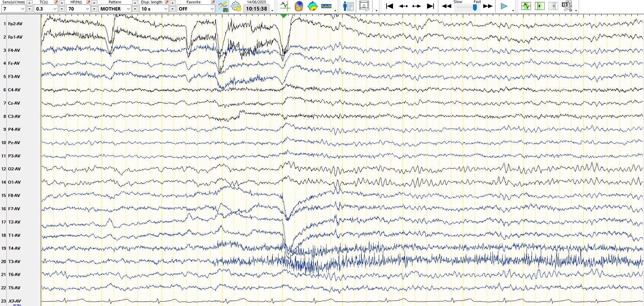Step TC(s) value up
Viewport: 644px width, 306px height.
62,3
